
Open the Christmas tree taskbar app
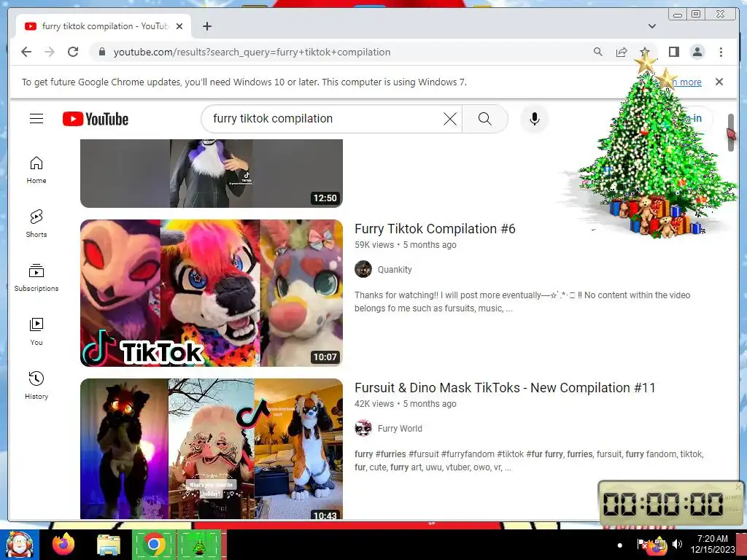[x=199, y=544]
